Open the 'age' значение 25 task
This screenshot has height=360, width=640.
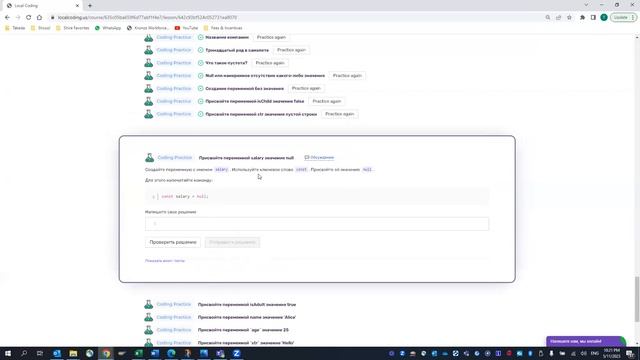click(243, 330)
